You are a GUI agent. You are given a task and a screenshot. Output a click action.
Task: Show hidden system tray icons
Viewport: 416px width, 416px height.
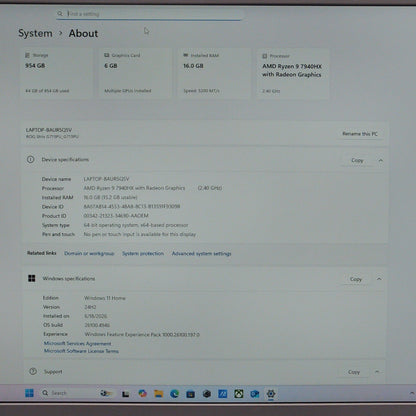tap(412, 394)
